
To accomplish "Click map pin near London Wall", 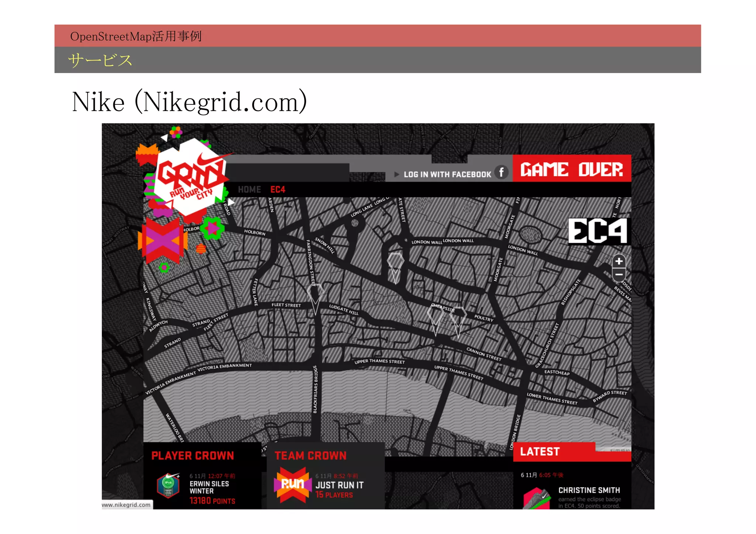I will [x=395, y=268].
